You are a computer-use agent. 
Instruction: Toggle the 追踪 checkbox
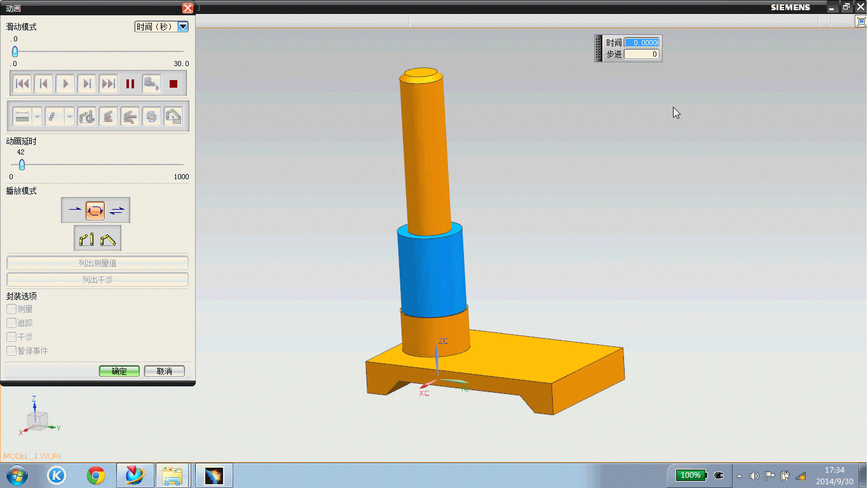11,323
